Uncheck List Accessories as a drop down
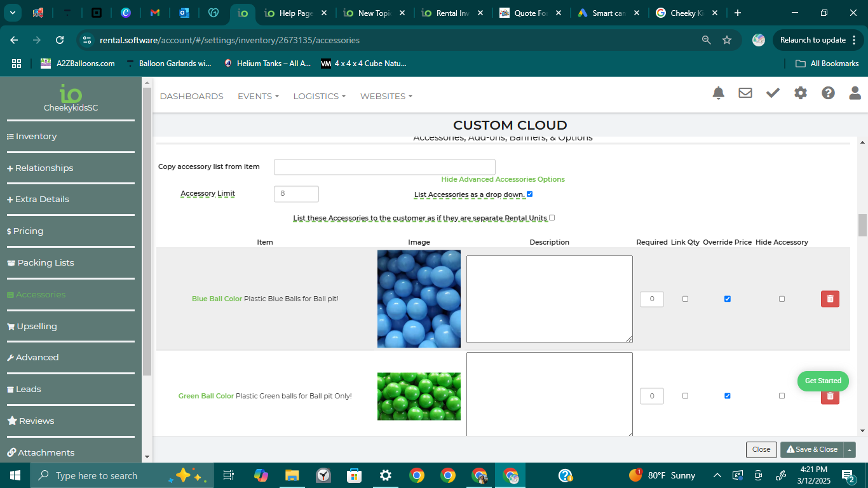 [x=529, y=194]
